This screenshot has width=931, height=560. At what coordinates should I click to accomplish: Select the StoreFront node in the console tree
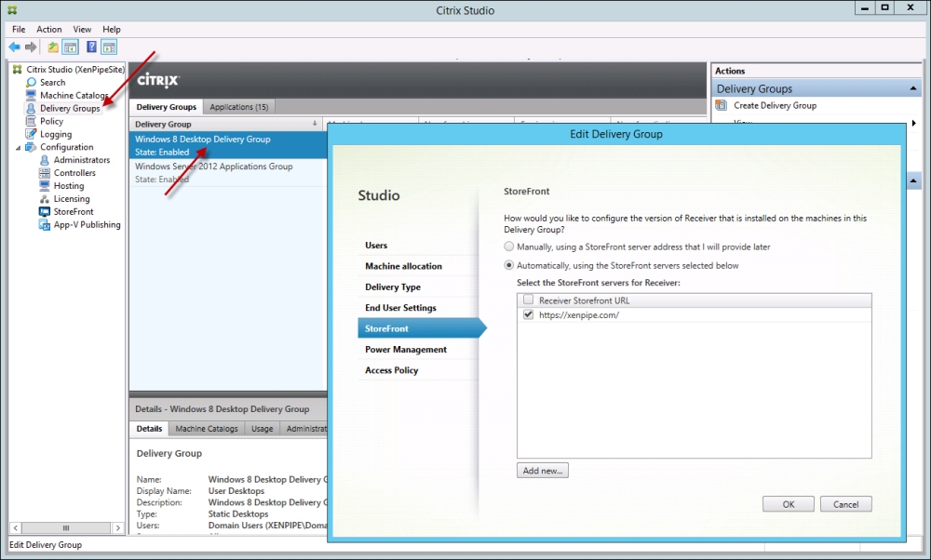pyautogui.click(x=74, y=212)
